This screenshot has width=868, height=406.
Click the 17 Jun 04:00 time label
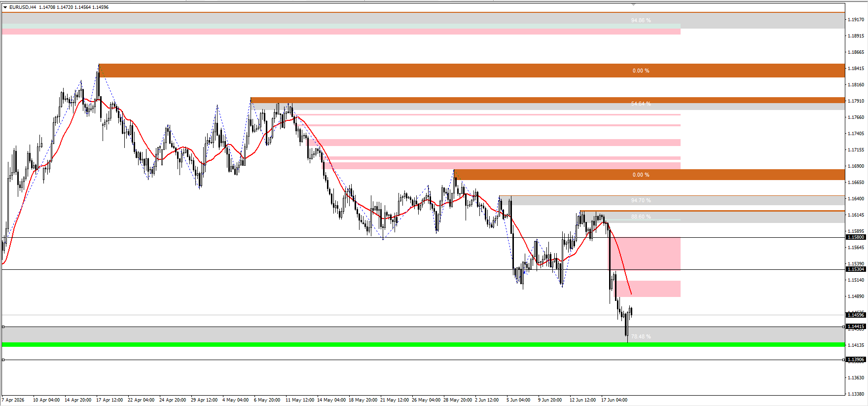point(615,400)
